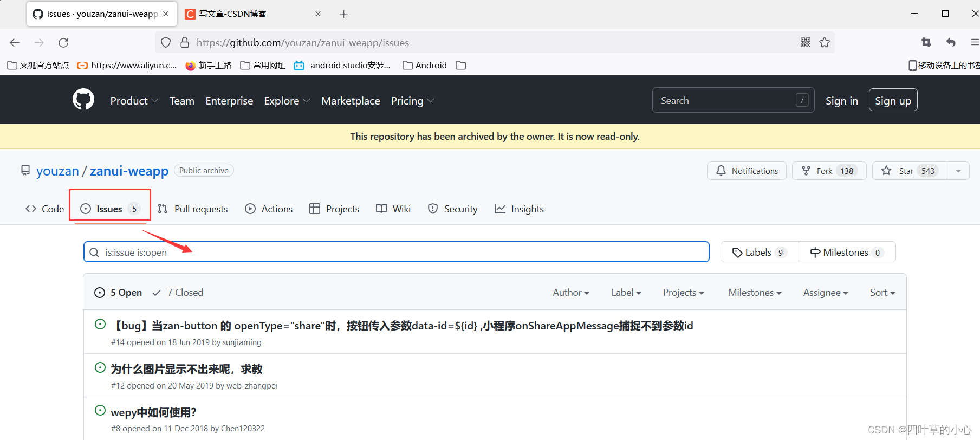Open the aliyun bookmark
This screenshot has width=980, height=440.
click(x=127, y=66)
